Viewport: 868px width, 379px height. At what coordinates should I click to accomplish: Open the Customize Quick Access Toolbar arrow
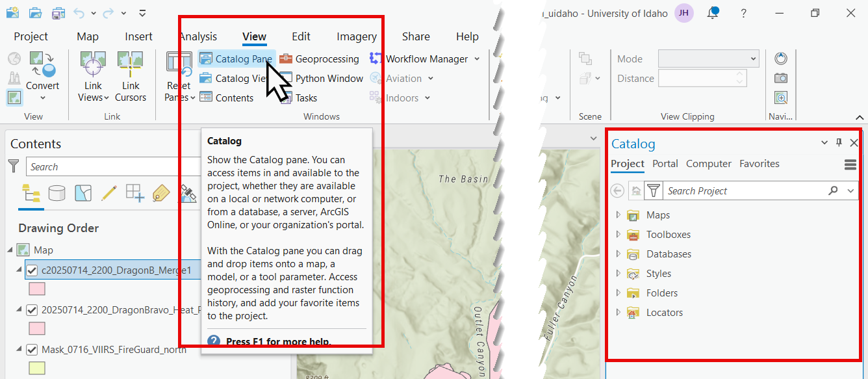click(x=142, y=13)
